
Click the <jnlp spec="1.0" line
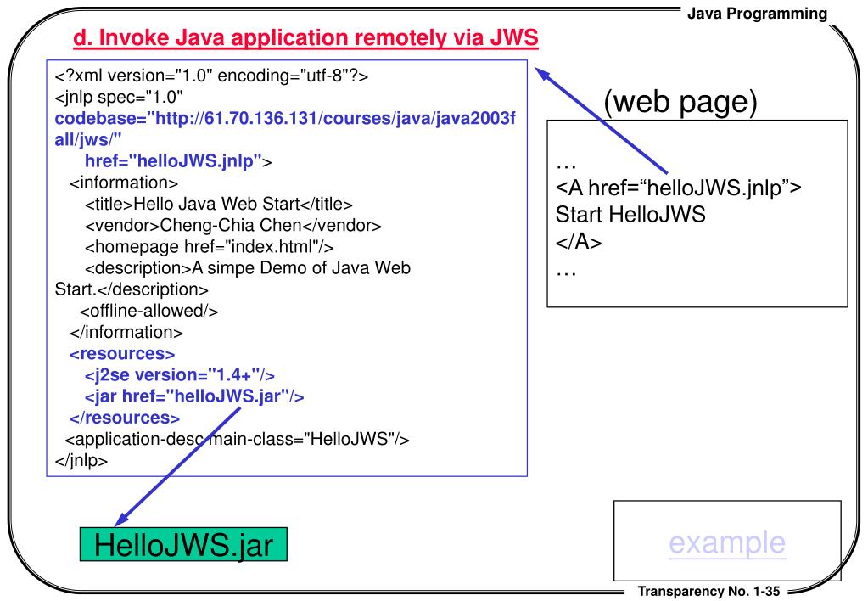[119, 97]
